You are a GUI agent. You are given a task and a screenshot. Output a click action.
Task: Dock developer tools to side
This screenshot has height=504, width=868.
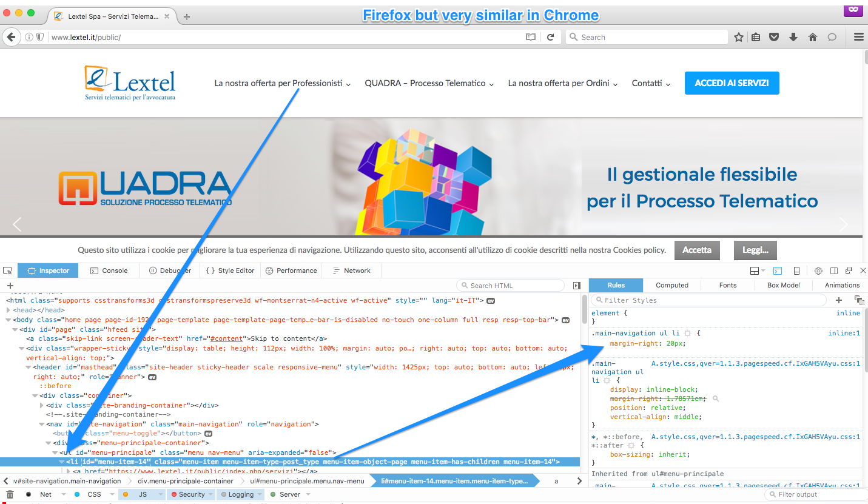[833, 270]
